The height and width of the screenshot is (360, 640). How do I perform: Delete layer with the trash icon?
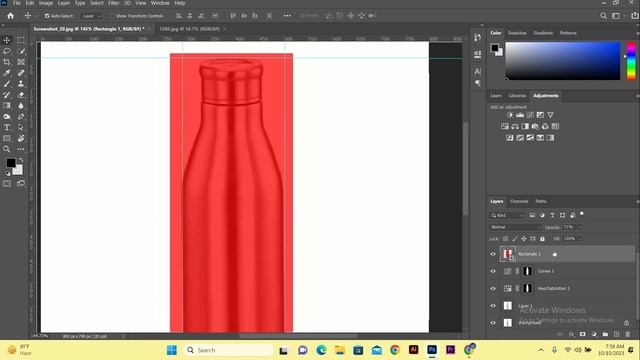coord(628,334)
